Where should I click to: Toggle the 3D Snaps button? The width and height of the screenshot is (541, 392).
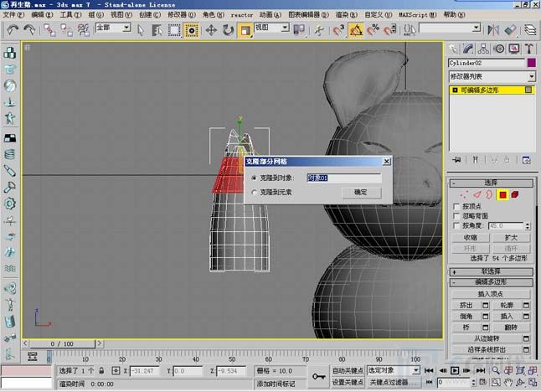(x=338, y=30)
